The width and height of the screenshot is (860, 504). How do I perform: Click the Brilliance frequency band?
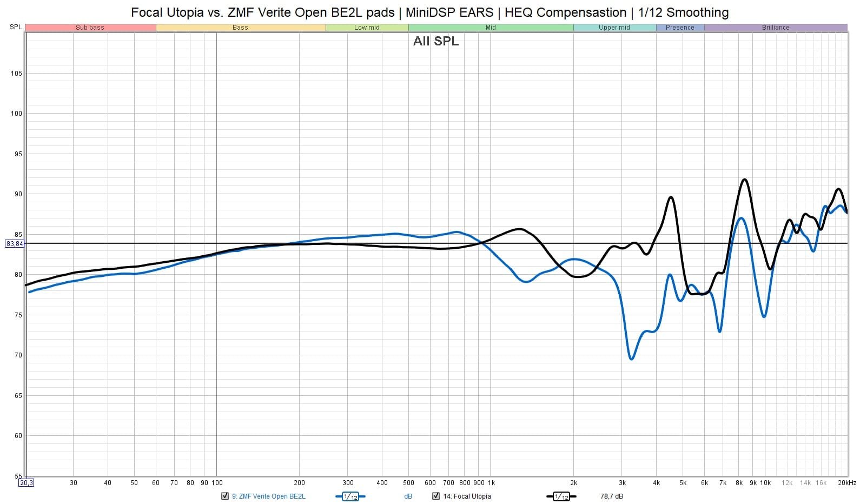tap(776, 28)
